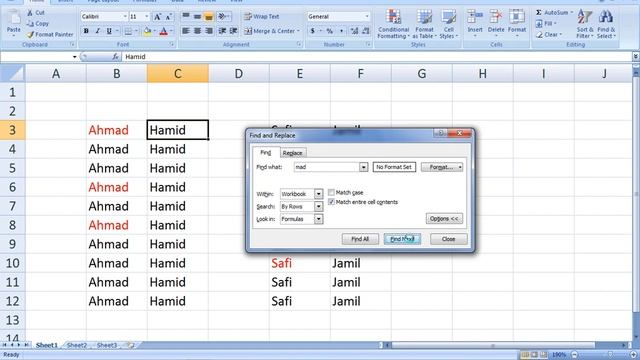This screenshot has width=640, height=360.
Task: Switch to Sheet3 tab
Action: [x=107, y=345]
